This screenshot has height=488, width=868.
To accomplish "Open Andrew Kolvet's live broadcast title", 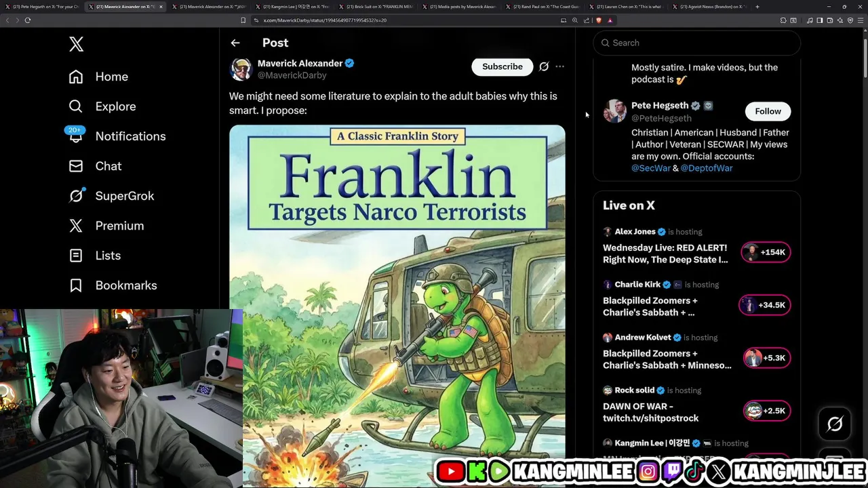I will click(x=667, y=359).
